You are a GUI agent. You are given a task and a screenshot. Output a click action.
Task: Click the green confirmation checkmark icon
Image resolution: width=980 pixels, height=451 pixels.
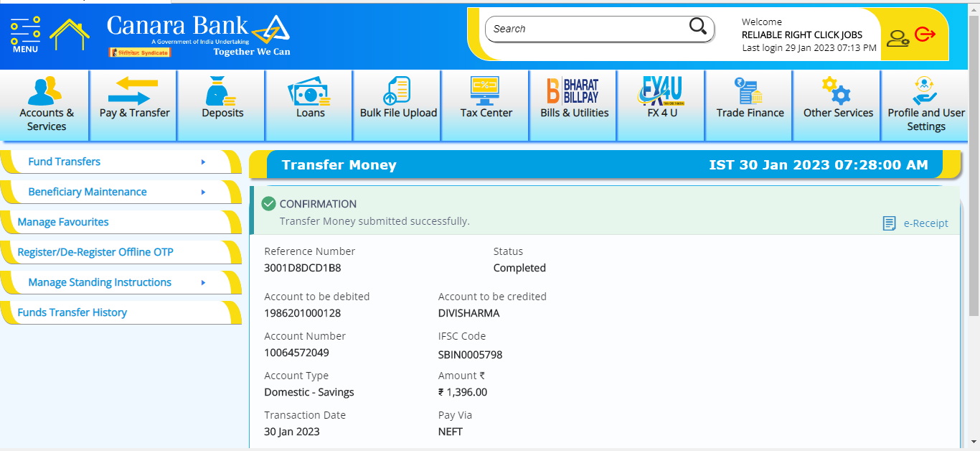(x=269, y=204)
